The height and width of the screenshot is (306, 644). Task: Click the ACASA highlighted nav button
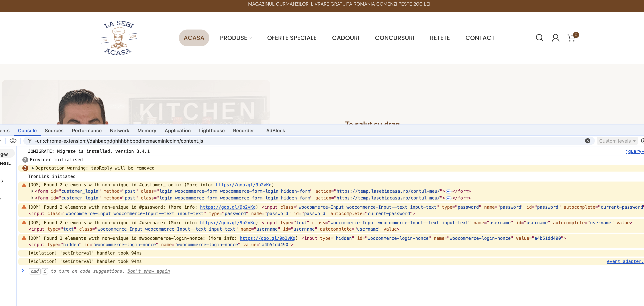point(194,38)
